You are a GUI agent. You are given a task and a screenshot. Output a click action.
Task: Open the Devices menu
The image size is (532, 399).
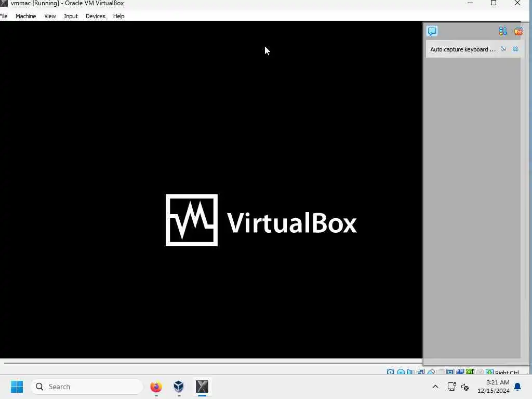(x=96, y=16)
